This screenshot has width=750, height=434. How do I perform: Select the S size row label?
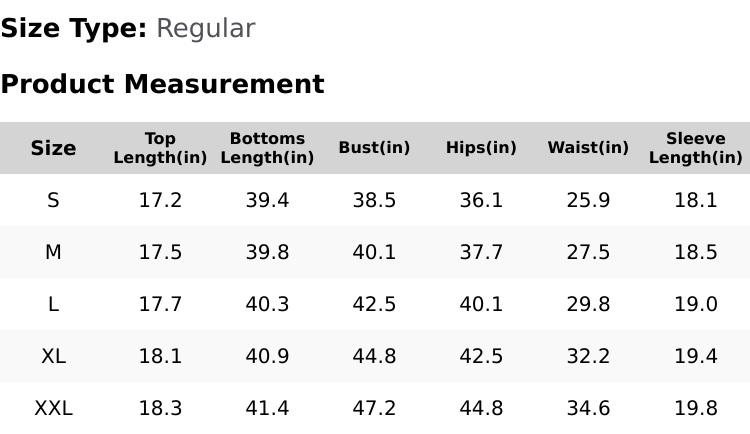53,200
